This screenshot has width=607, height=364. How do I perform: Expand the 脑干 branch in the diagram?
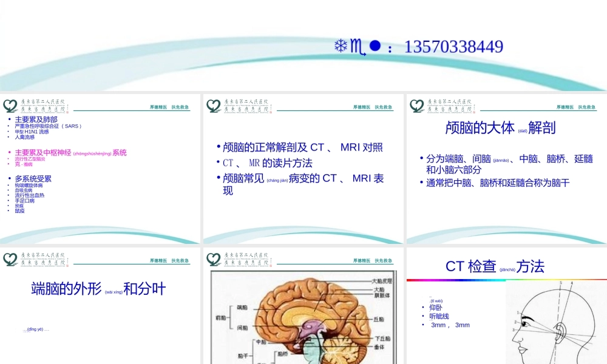[242, 355]
